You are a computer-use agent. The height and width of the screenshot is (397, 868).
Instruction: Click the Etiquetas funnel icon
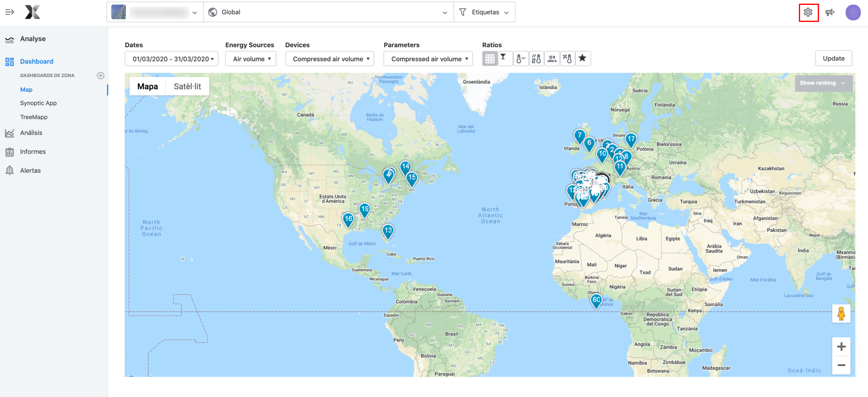click(x=462, y=12)
